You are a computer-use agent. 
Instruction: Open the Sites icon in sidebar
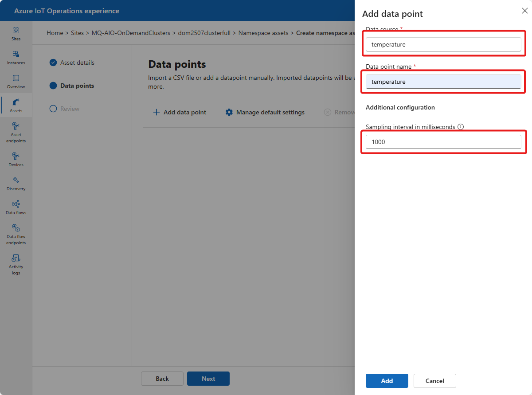[x=16, y=34]
